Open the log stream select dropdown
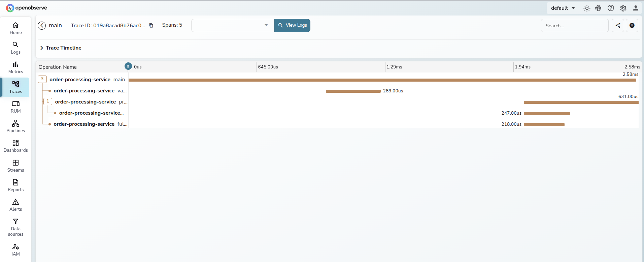Image resolution: width=644 pixels, height=262 pixels. [233, 25]
